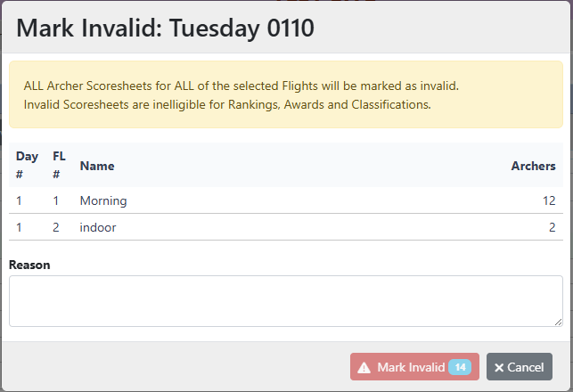Open the Day 1 link in indoor row
This screenshot has width=573, height=392.
(20, 227)
